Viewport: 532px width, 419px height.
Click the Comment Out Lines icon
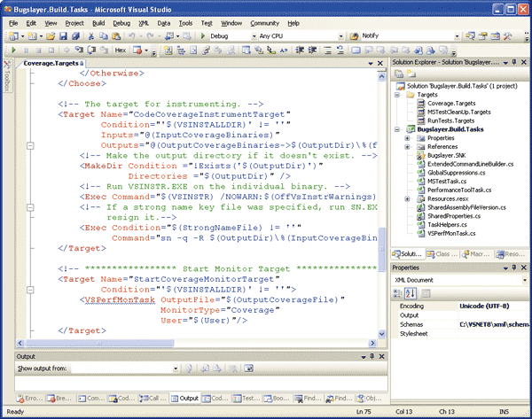point(328,50)
